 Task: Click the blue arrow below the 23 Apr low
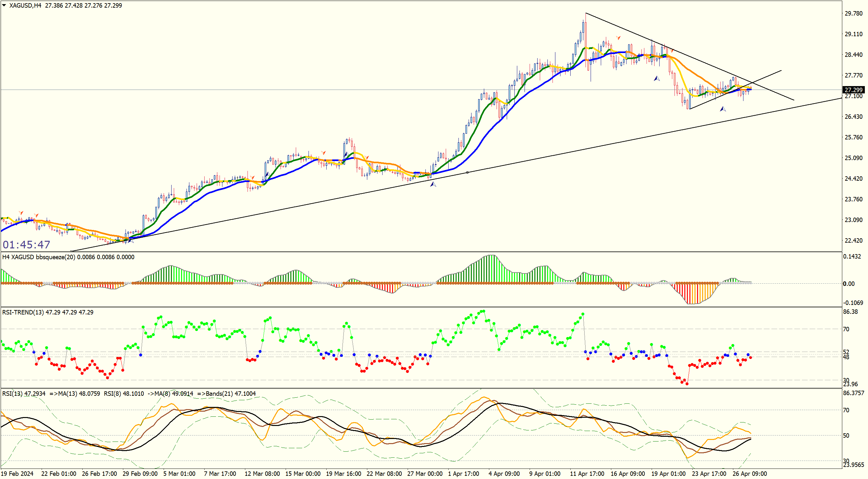723,109
